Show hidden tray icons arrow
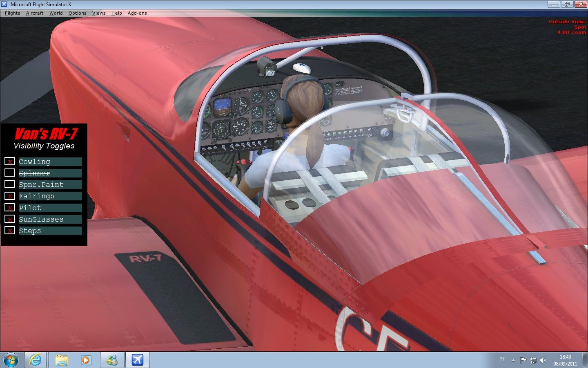588x368 pixels. pos(513,360)
